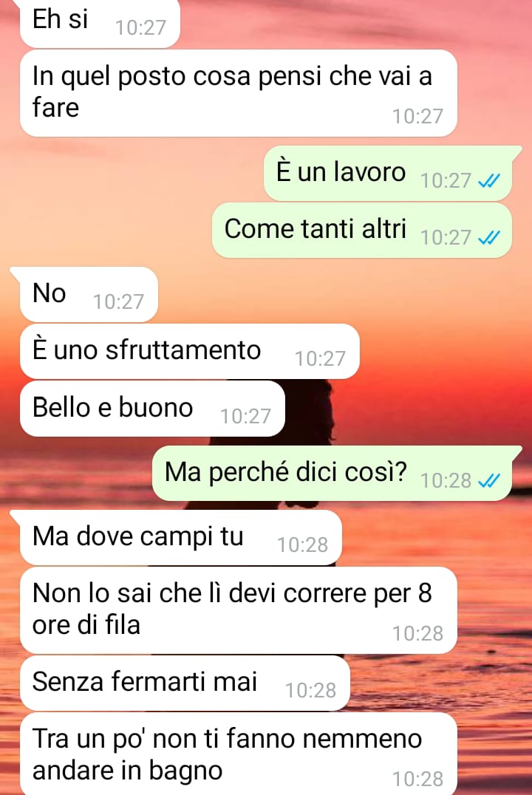This screenshot has height=795, width=532.
Task: Tap the 10:27 timestamp on 'Eh si'
Action: 140,27
